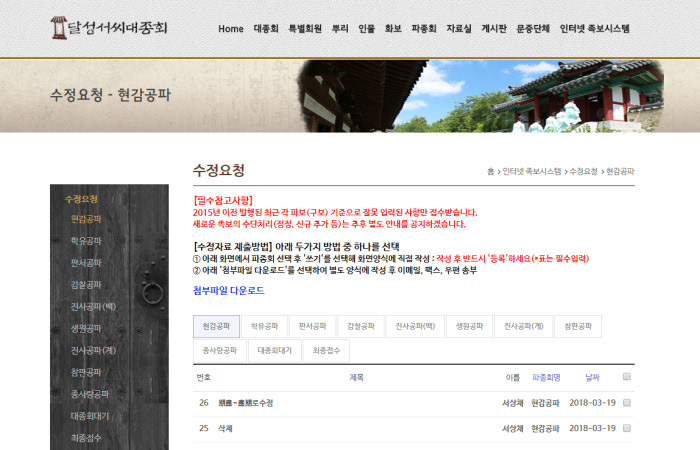Go to the 자료실 menu
Image resolution: width=700 pixels, height=450 pixels.
[459, 29]
